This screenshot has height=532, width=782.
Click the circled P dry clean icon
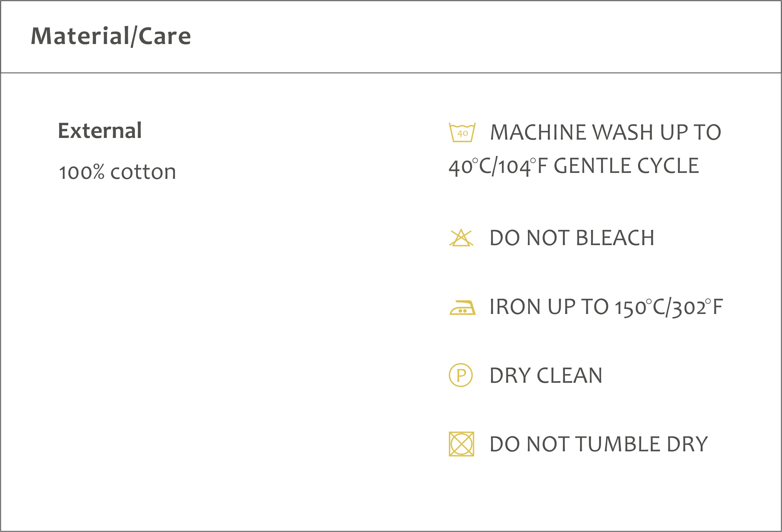coord(461,375)
